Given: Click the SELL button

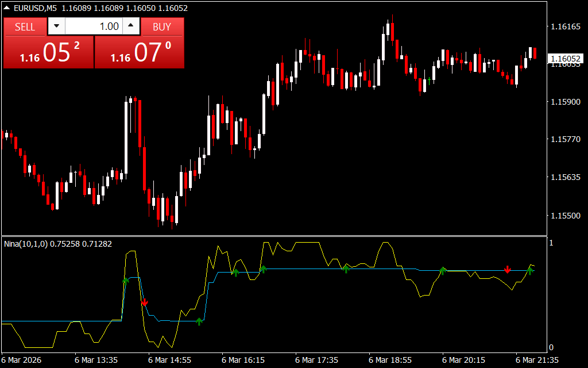Looking at the screenshot, I should (25, 26).
